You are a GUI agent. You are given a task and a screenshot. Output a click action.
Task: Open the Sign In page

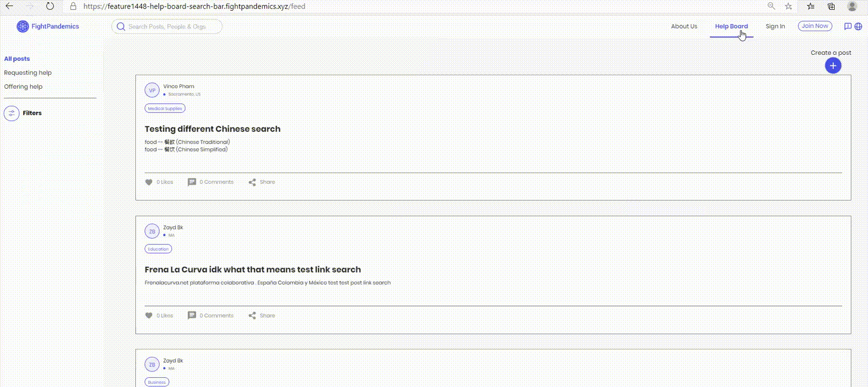[775, 26]
